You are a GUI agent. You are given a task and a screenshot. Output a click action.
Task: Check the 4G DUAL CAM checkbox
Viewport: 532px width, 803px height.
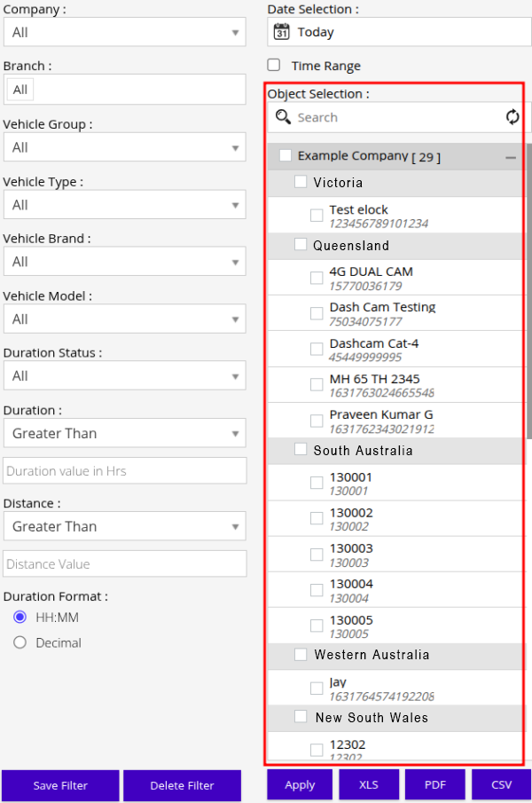[x=317, y=278]
